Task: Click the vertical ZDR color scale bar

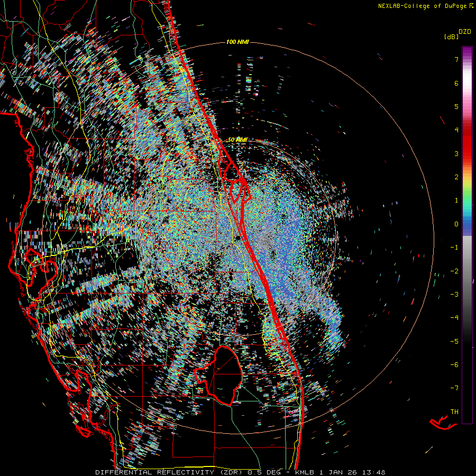Action: (467, 235)
